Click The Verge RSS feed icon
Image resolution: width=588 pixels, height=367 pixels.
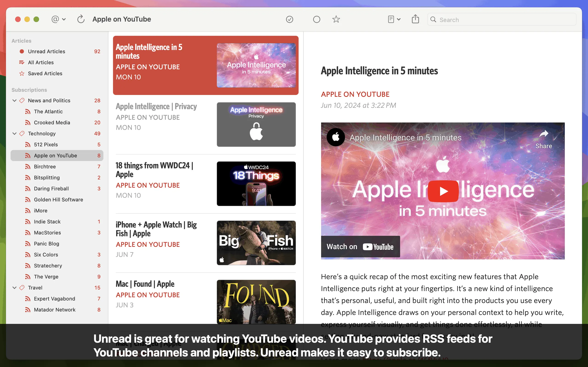tap(28, 277)
